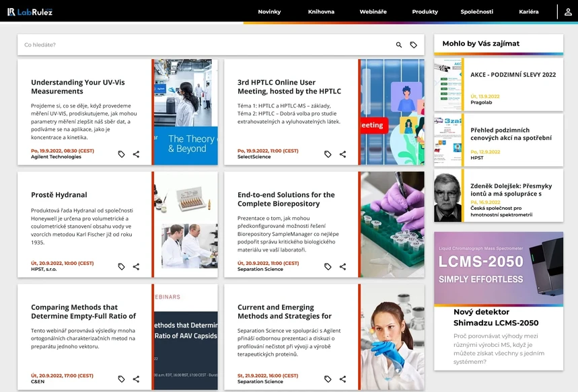Image resolution: width=578 pixels, height=392 pixels.
Task: Click the date 'Út, 20.9.2022, 11:00 (CEST)'
Action: (268, 263)
